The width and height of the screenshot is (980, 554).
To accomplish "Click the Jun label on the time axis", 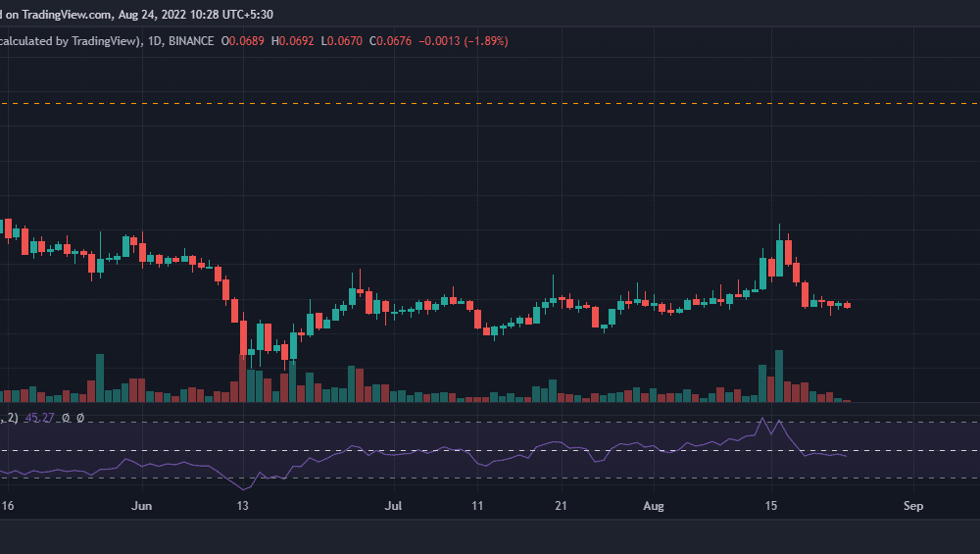I will click(142, 506).
